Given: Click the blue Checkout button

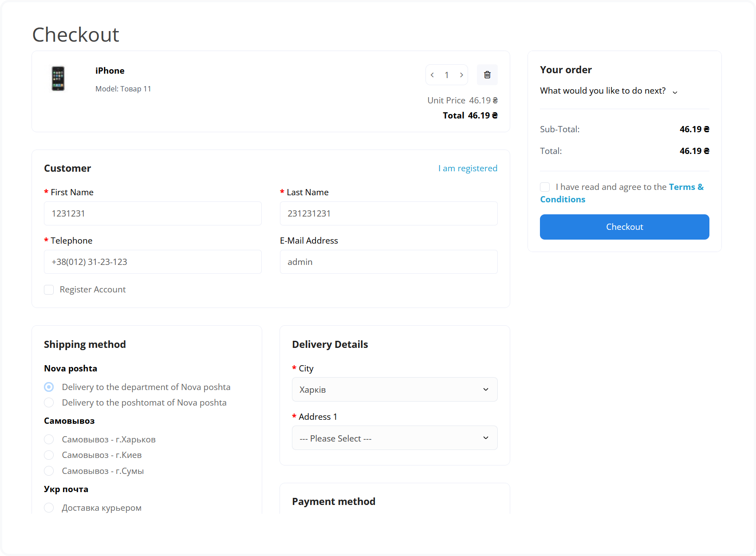Looking at the screenshot, I should [624, 227].
